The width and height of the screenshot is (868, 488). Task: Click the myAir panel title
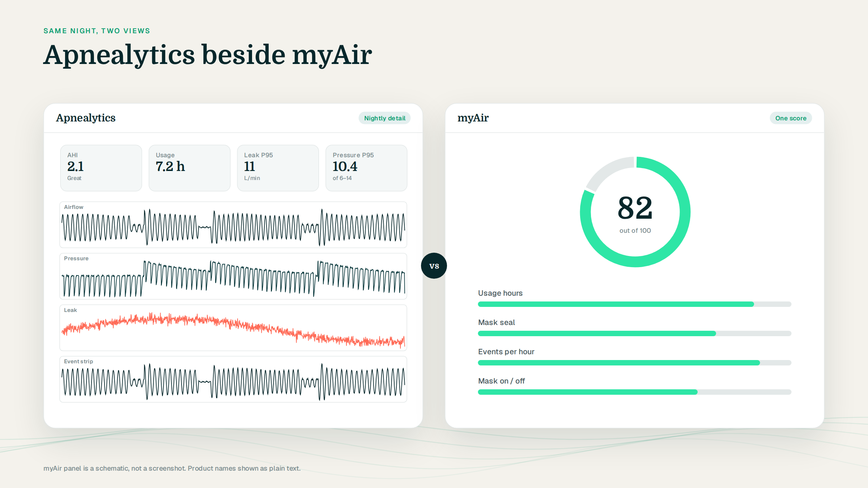pyautogui.click(x=473, y=118)
